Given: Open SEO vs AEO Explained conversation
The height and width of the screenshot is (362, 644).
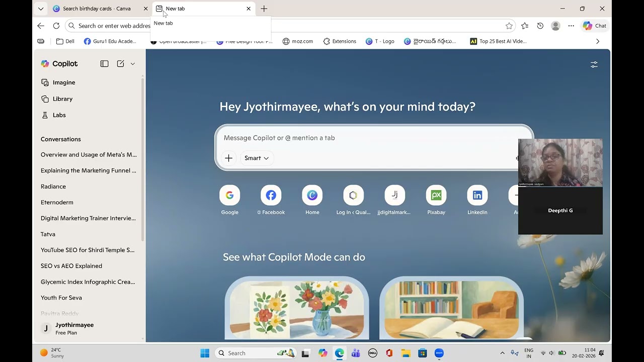Looking at the screenshot, I should point(71,266).
